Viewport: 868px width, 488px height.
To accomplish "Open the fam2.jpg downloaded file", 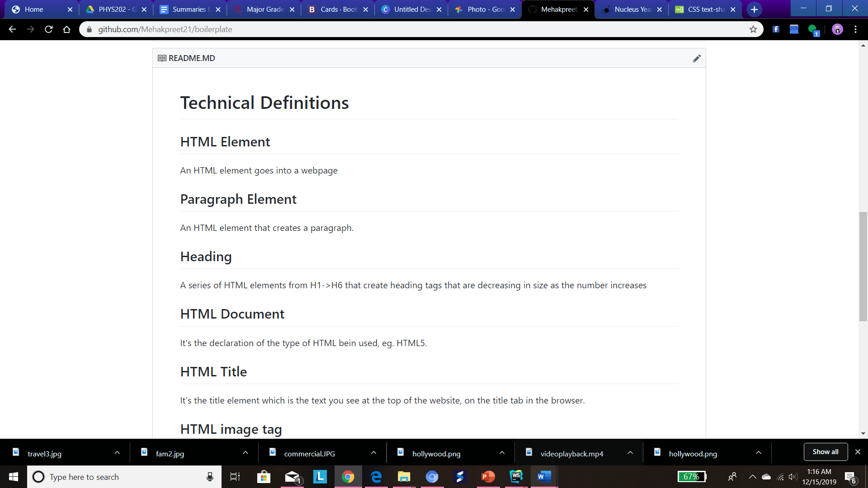I will (x=170, y=454).
